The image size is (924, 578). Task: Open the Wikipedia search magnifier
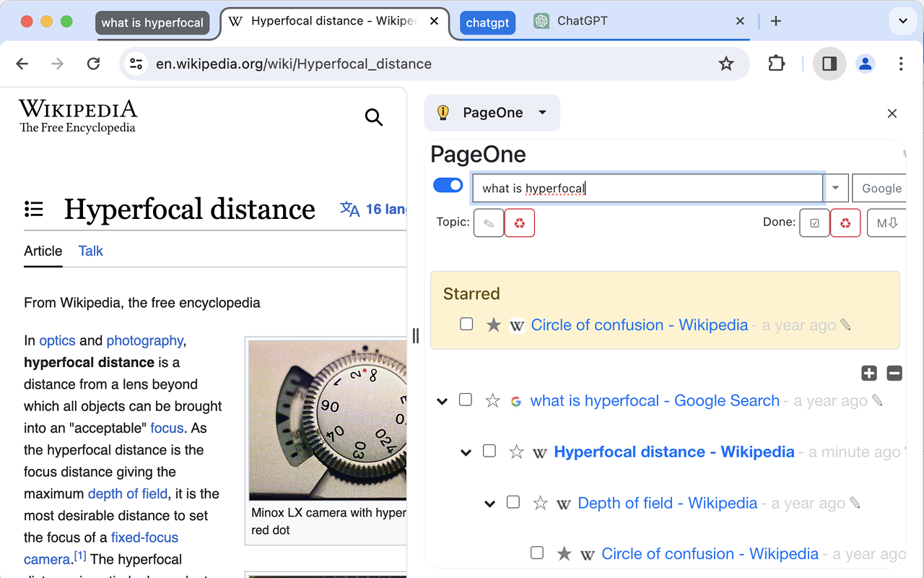(x=374, y=117)
